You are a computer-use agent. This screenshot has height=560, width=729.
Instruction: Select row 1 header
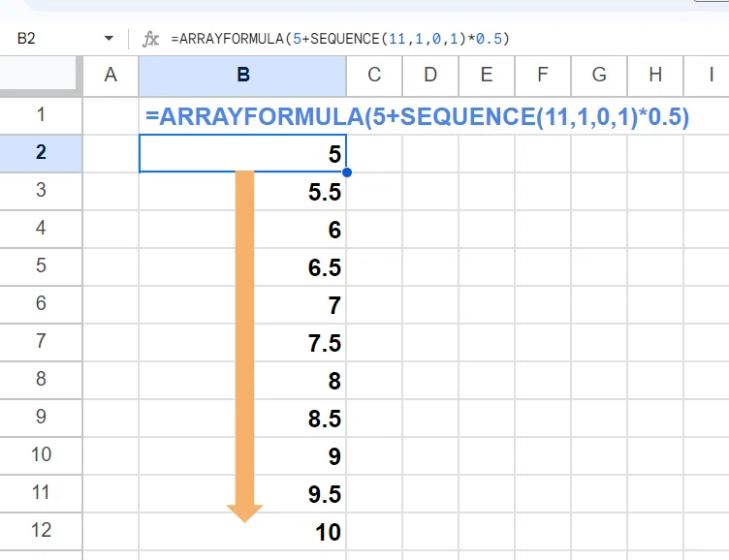coord(41,115)
